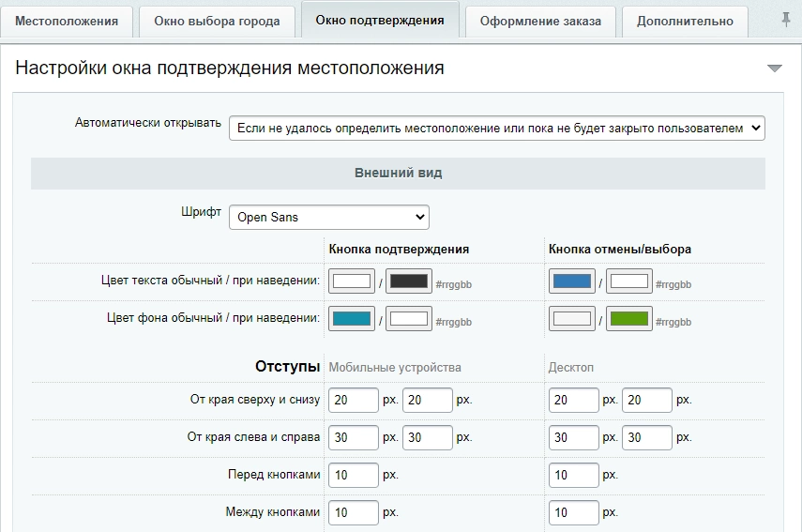The image size is (802, 532).
Task: Choose cancel button normal text blue swatch
Action: [572, 281]
